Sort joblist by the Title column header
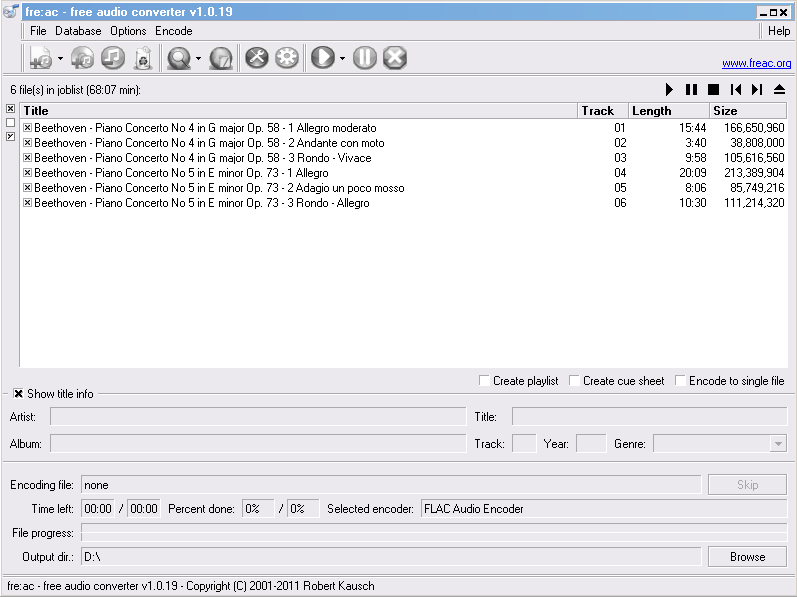This screenshot has width=797, height=597. point(298,111)
